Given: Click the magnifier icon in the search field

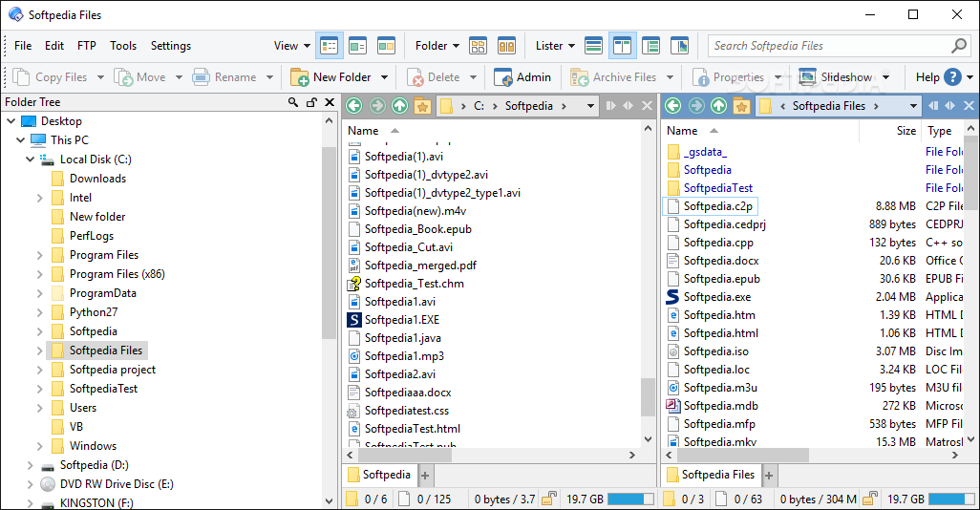Looking at the screenshot, I should click(959, 46).
